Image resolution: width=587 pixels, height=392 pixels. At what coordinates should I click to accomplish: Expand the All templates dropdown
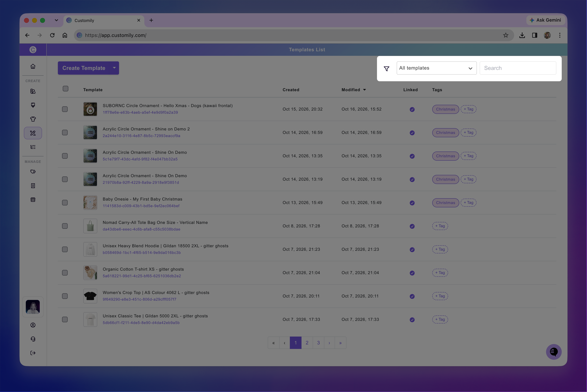click(436, 68)
